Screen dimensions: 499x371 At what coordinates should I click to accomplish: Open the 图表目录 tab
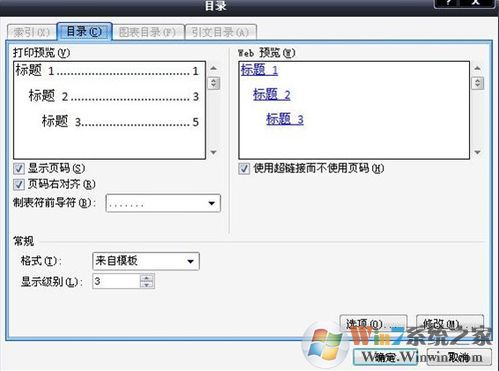148,32
